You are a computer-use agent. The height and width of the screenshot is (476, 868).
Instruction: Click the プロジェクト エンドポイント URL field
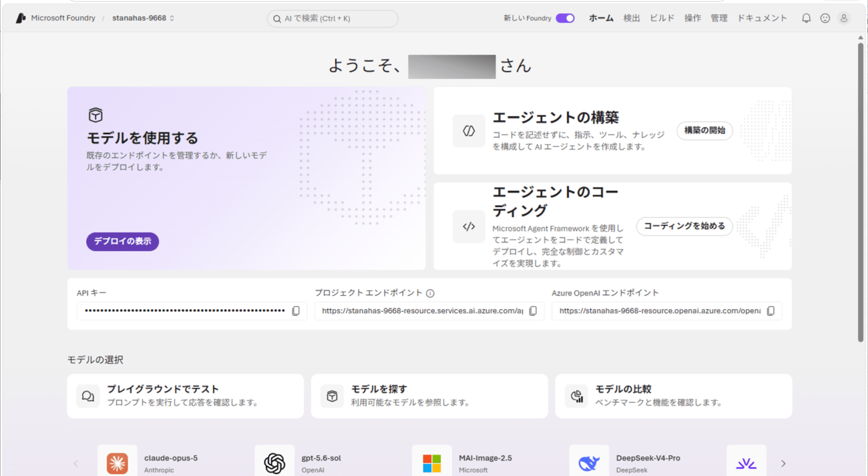[x=429, y=311]
